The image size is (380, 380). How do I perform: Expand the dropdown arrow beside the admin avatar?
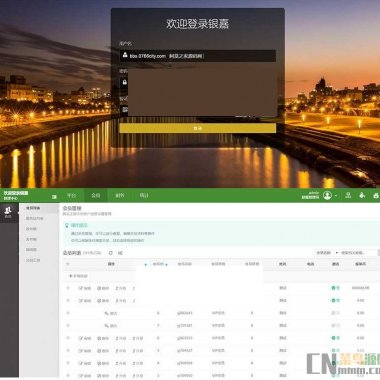click(x=336, y=196)
